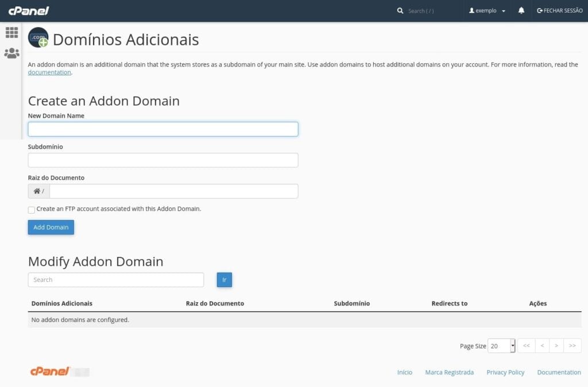Sort by Domínios Adicionais column header
588x387 pixels.
tap(62, 303)
